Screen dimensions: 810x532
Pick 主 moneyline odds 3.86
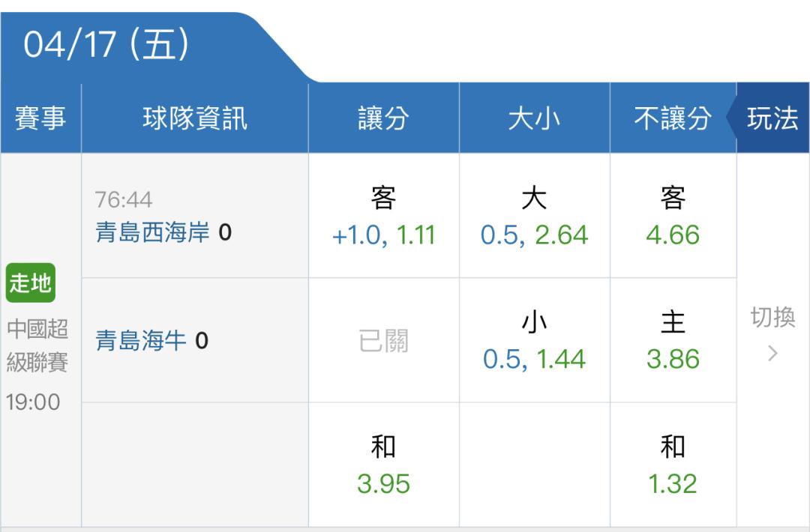[673, 341]
